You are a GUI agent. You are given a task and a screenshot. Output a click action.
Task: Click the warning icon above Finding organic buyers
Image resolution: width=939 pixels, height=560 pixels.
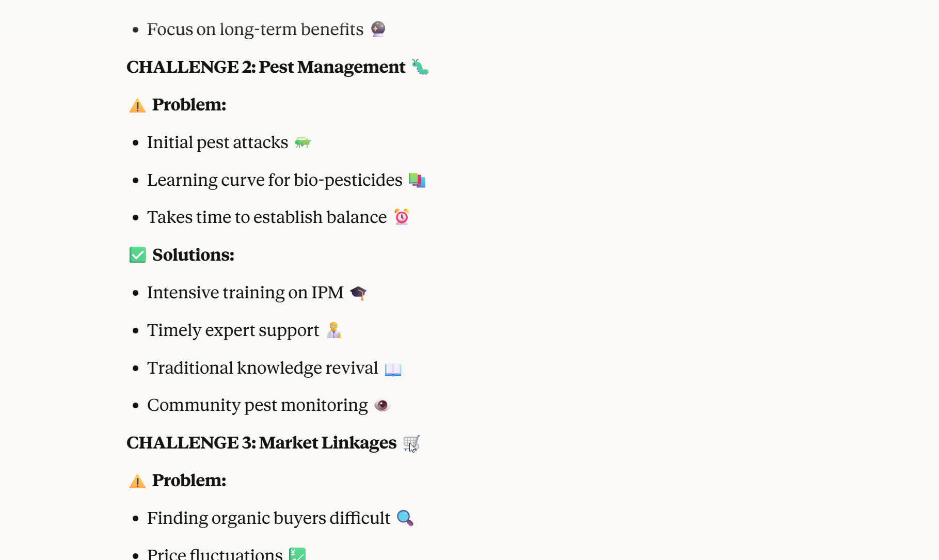(137, 481)
